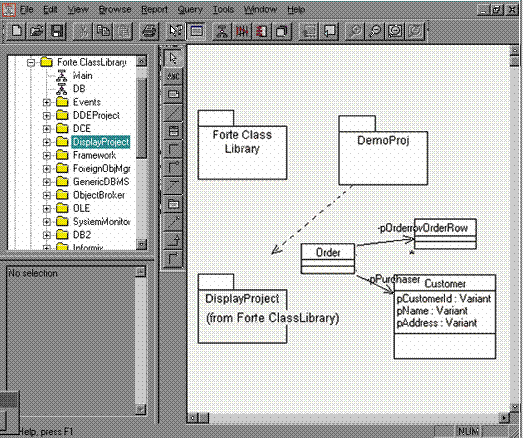This screenshot has height=438, width=523.
Task: Open the Query menu
Action: click(190, 9)
